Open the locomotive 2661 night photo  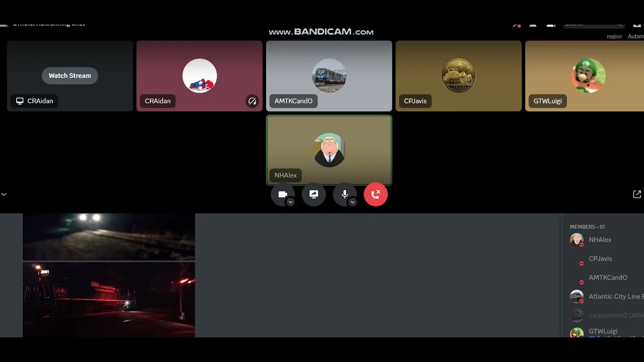(x=109, y=299)
